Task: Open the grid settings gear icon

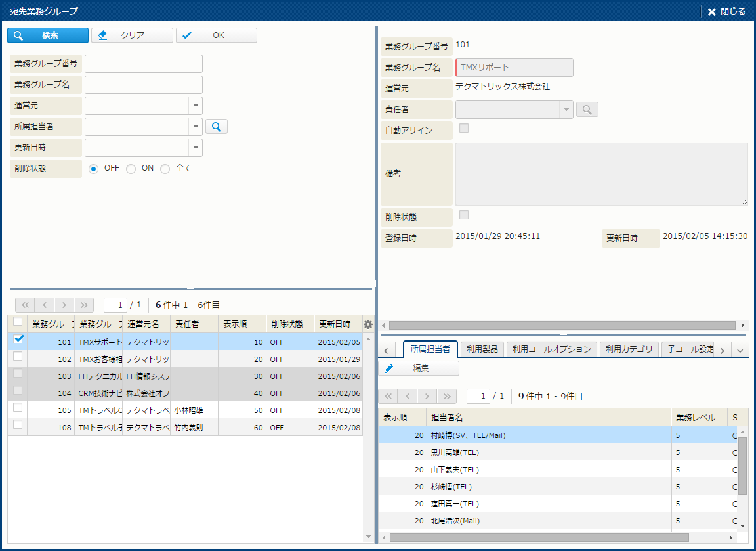Action: pos(367,324)
